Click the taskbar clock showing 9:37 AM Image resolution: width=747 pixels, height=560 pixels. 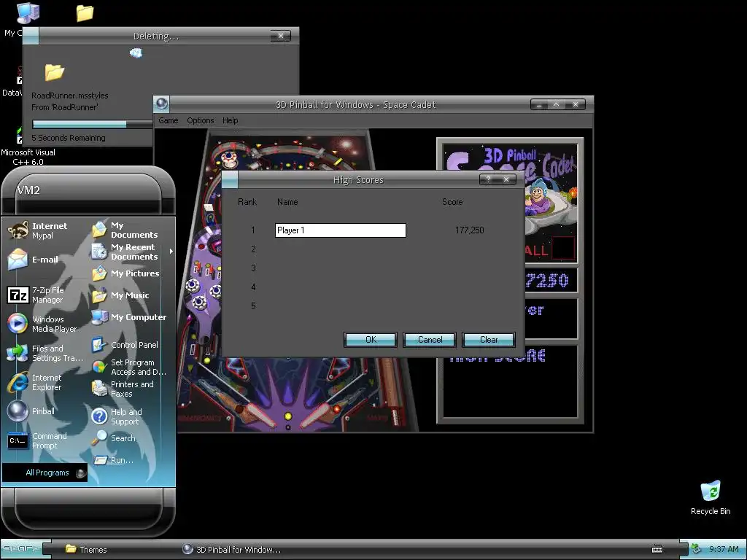pos(724,549)
